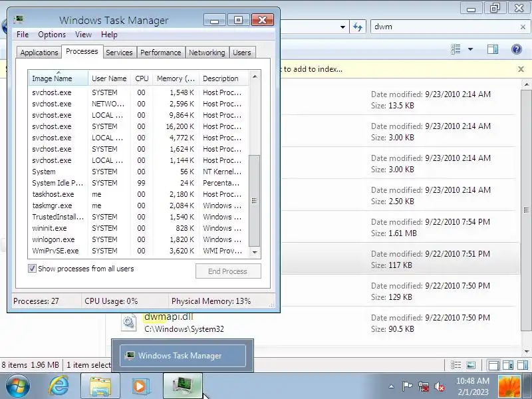
Task: Open the Action Center flag icon
Action: coord(407,386)
